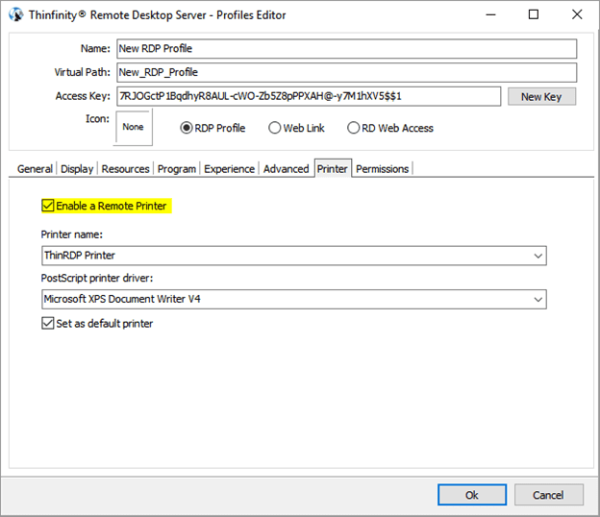Click the 'PostScript printer driver:' label

(x=97, y=278)
